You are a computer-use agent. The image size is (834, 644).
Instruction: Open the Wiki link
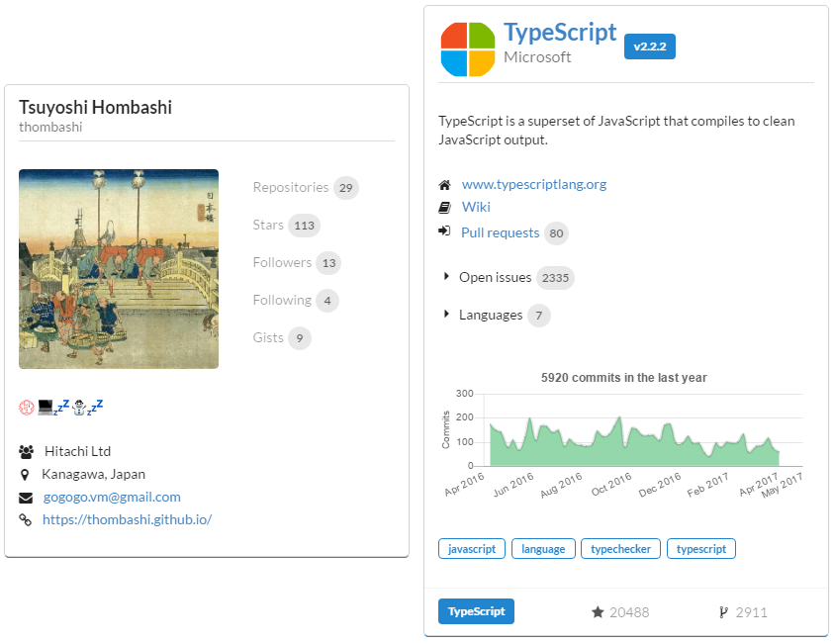[x=476, y=207]
